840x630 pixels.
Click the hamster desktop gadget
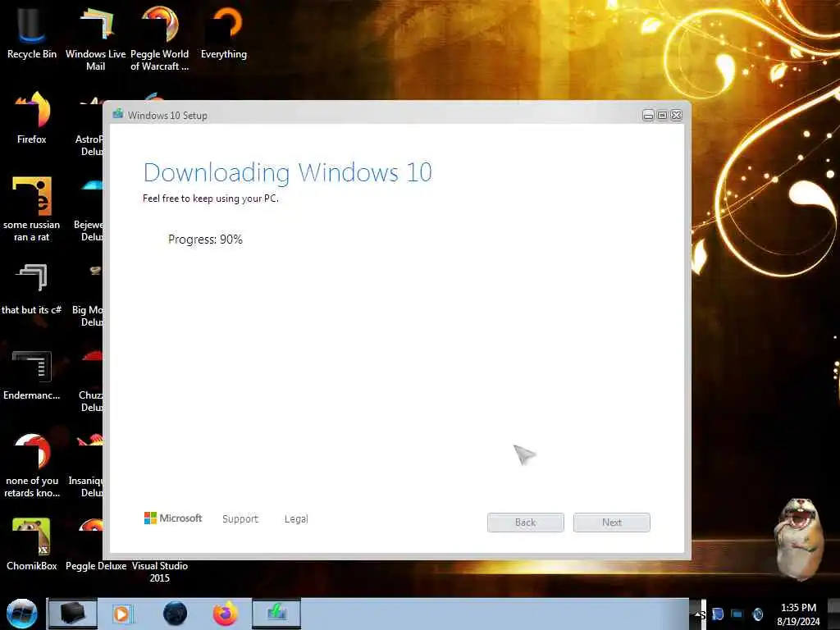tap(799, 538)
